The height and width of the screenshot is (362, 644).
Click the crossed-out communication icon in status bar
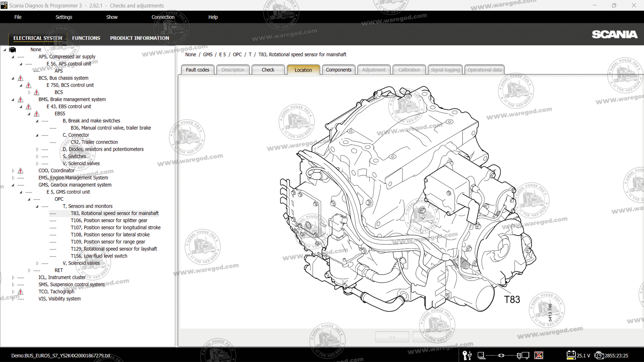pyautogui.click(x=539, y=355)
